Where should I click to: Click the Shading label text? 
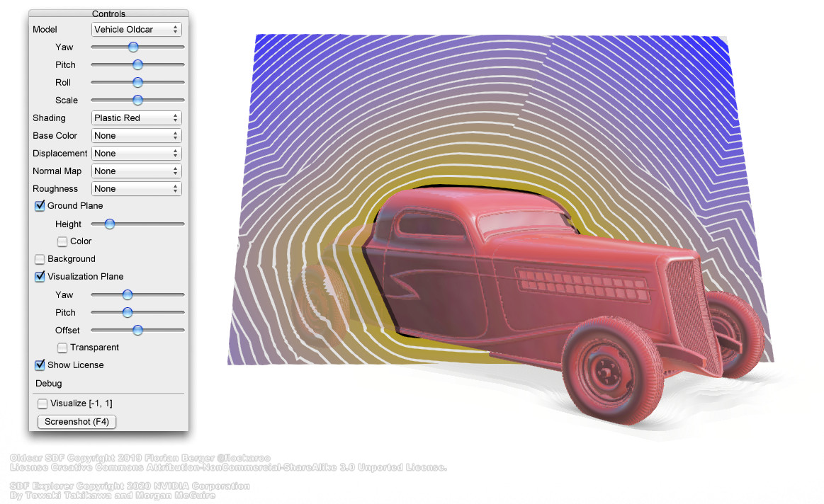pyautogui.click(x=49, y=118)
